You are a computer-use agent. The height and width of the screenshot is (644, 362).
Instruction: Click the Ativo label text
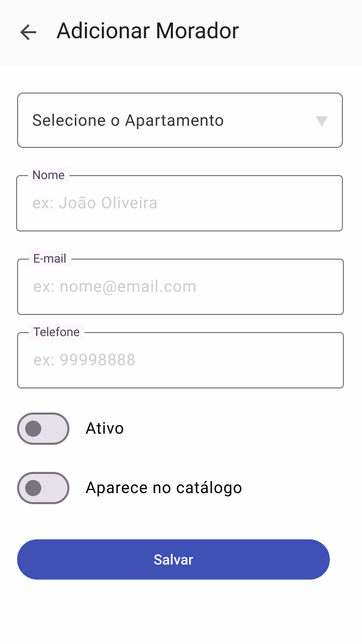click(x=105, y=429)
